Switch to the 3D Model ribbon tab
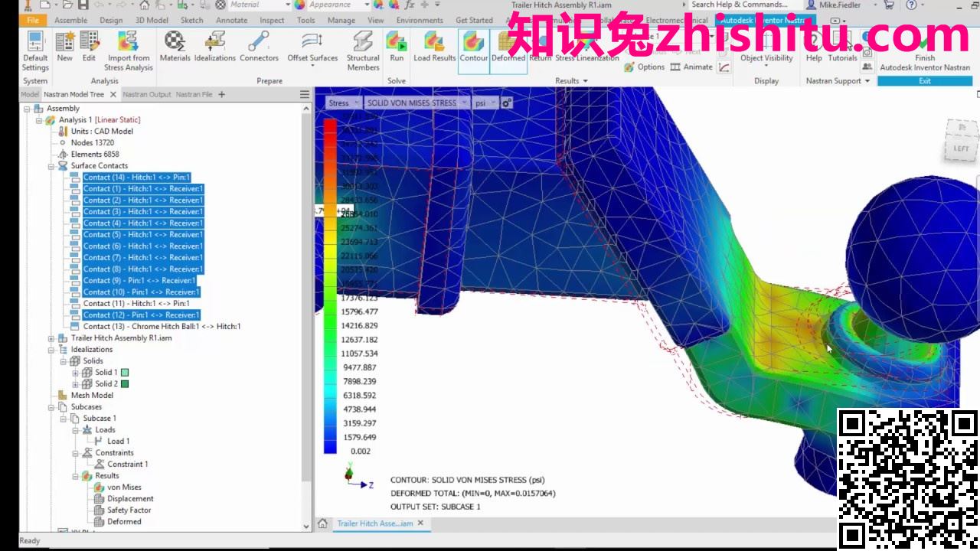Image resolution: width=980 pixels, height=551 pixels. [152, 20]
